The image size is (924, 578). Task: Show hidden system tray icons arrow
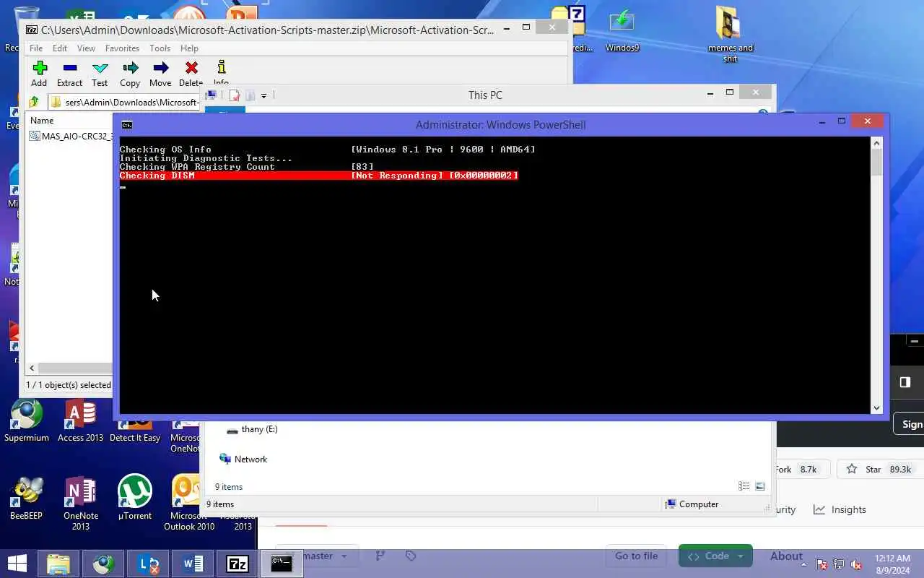803,564
